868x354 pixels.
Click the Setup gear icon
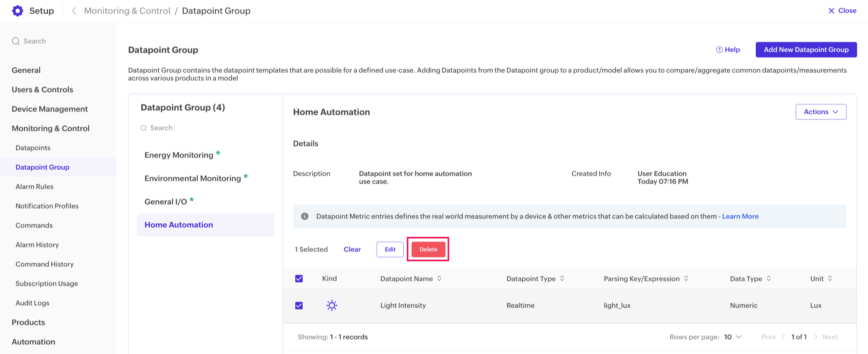tap(18, 11)
